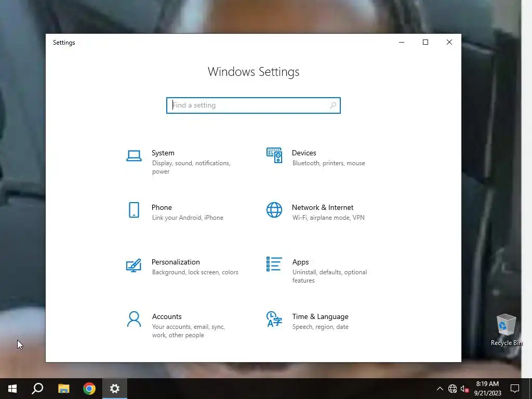Maximize the Settings window
Image resolution: width=532 pixels, height=399 pixels.
(x=425, y=43)
